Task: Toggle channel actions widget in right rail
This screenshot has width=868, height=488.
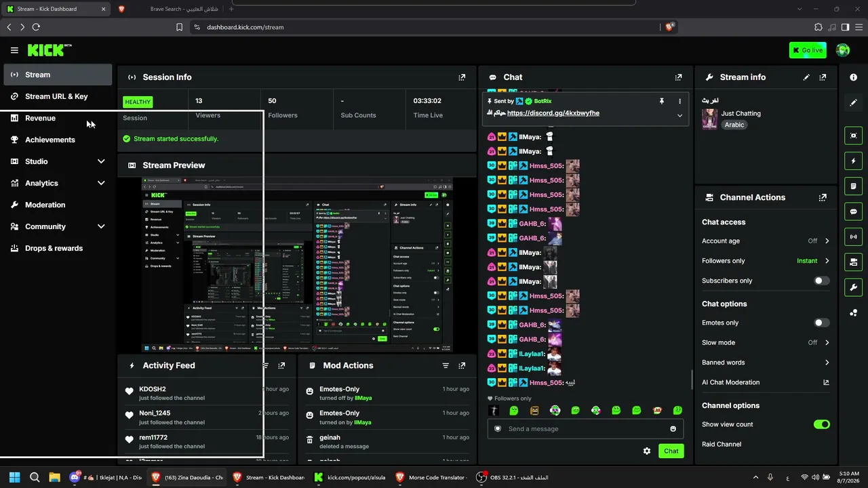Action: [854, 262]
